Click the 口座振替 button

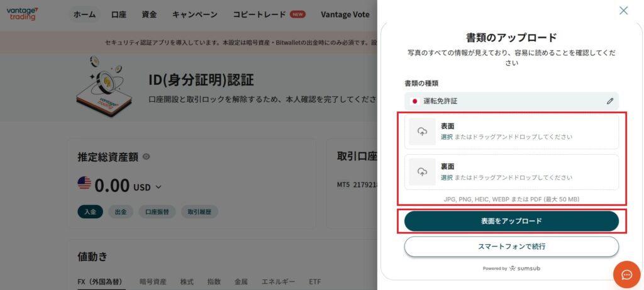pos(157,212)
